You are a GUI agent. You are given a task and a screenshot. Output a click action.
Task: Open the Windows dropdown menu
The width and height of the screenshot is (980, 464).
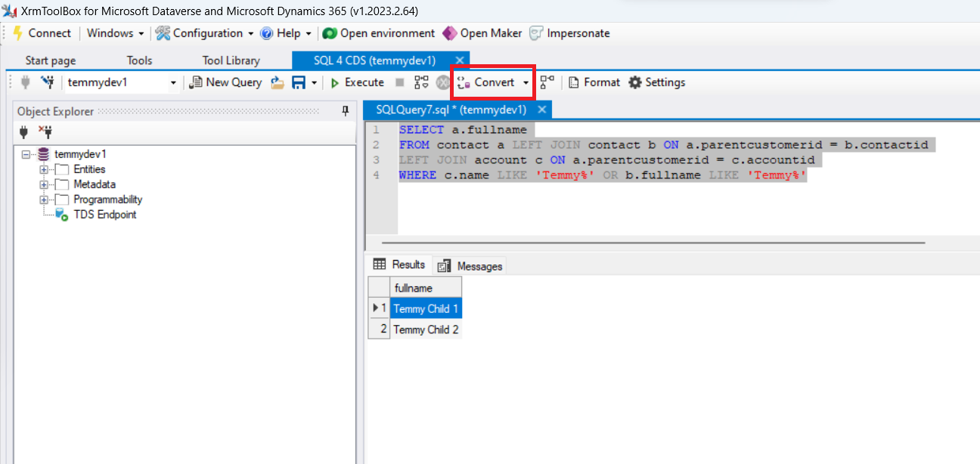[115, 33]
